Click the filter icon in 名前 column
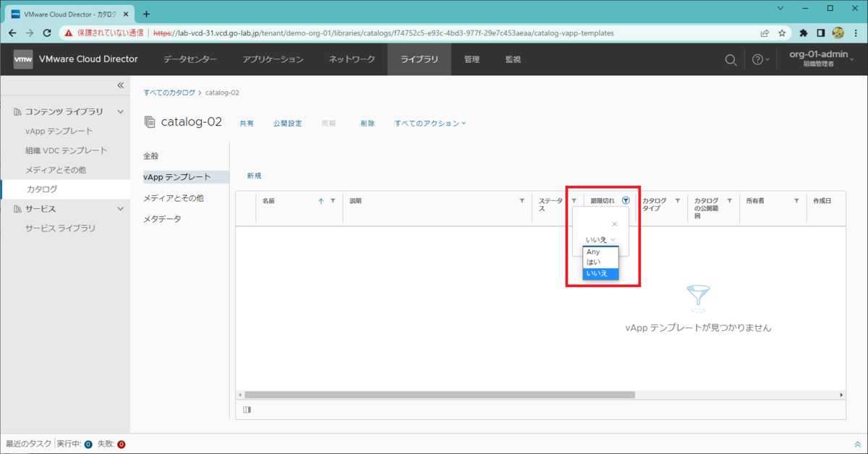 333,201
